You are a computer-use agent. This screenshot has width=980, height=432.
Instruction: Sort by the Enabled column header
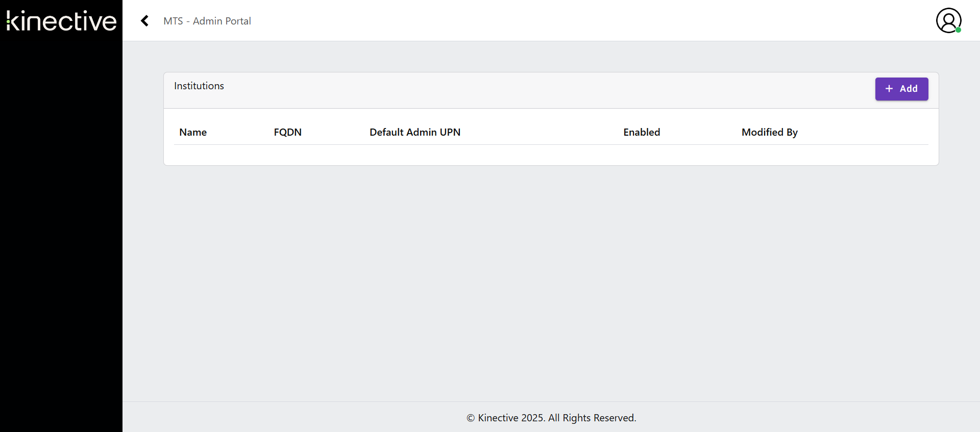pos(642,132)
